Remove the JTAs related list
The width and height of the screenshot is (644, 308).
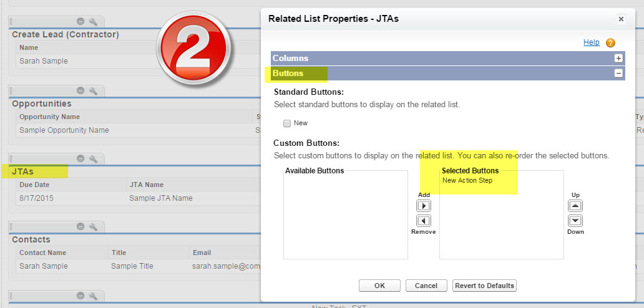coord(80,158)
